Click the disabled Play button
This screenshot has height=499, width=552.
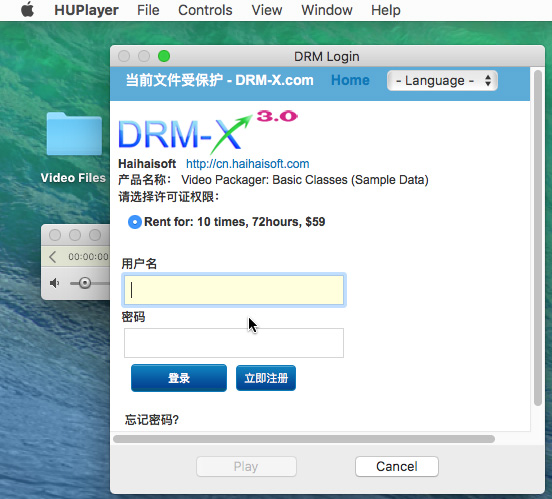point(246,467)
